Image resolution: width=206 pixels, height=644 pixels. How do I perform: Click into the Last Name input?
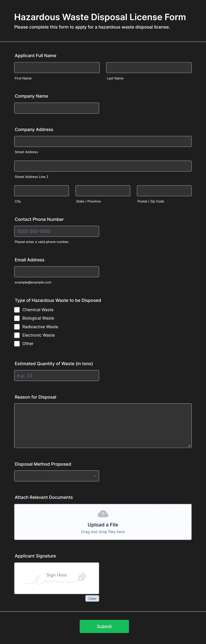149,67
